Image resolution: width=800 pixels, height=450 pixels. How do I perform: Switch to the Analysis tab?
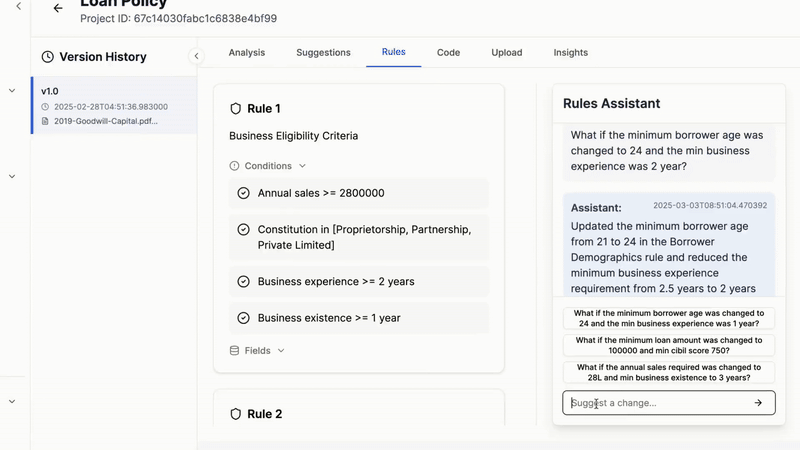click(247, 52)
